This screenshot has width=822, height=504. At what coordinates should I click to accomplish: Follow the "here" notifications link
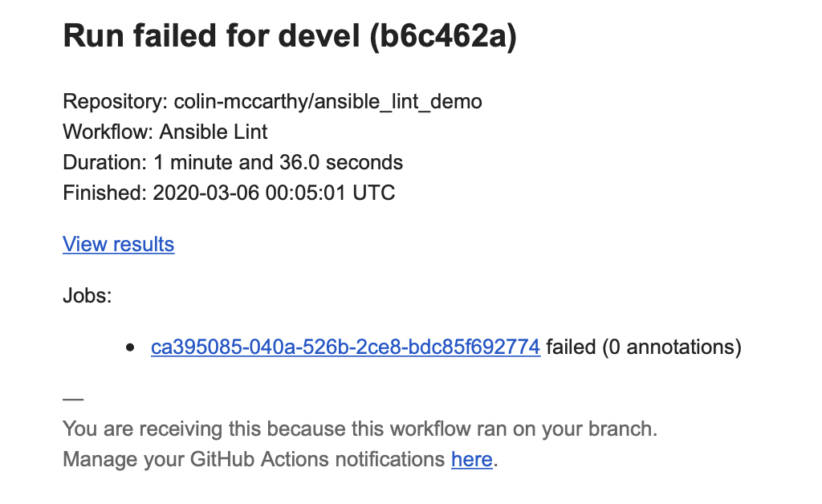tap(471, 460)
